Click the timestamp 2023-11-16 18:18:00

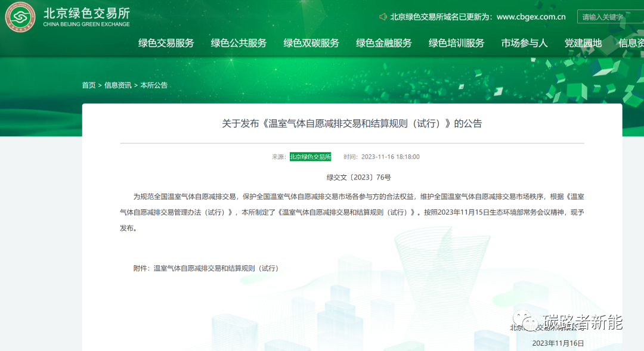click(390, 157)
